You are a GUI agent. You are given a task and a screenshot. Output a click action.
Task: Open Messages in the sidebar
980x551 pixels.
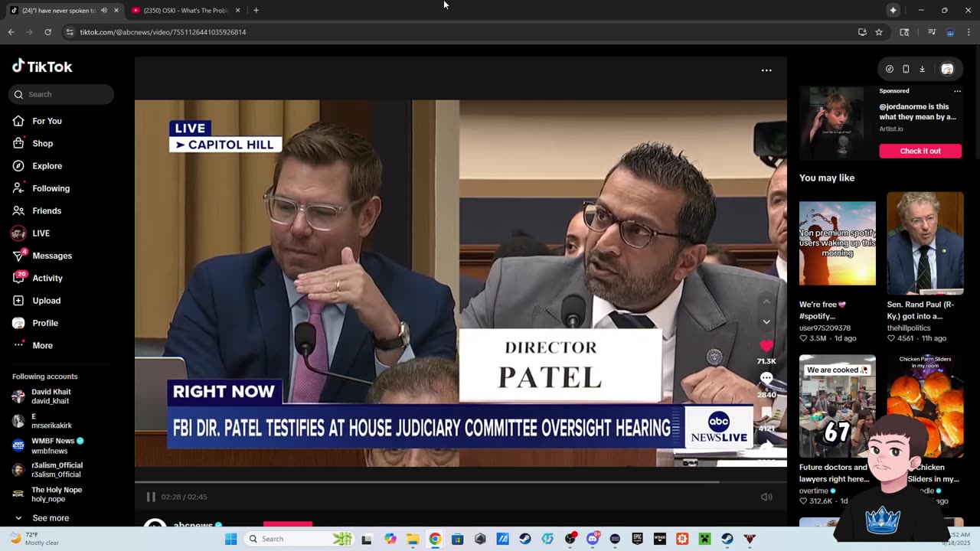coord(52,256)
